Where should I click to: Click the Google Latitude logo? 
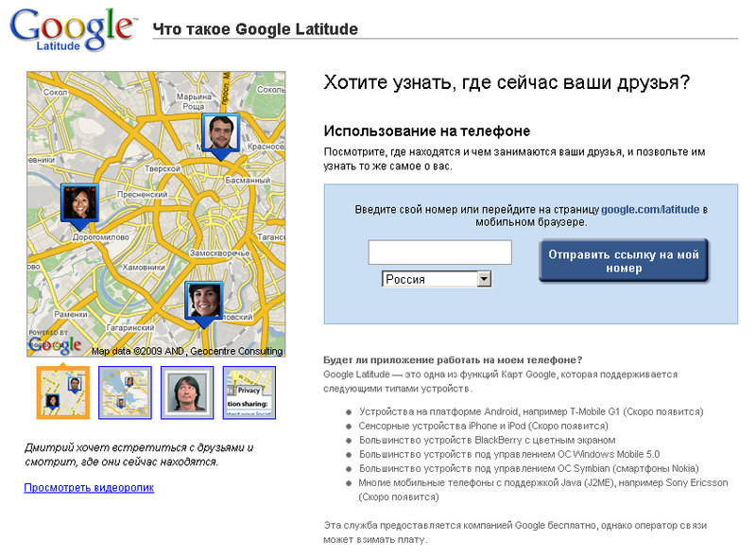tap(73, 30)
